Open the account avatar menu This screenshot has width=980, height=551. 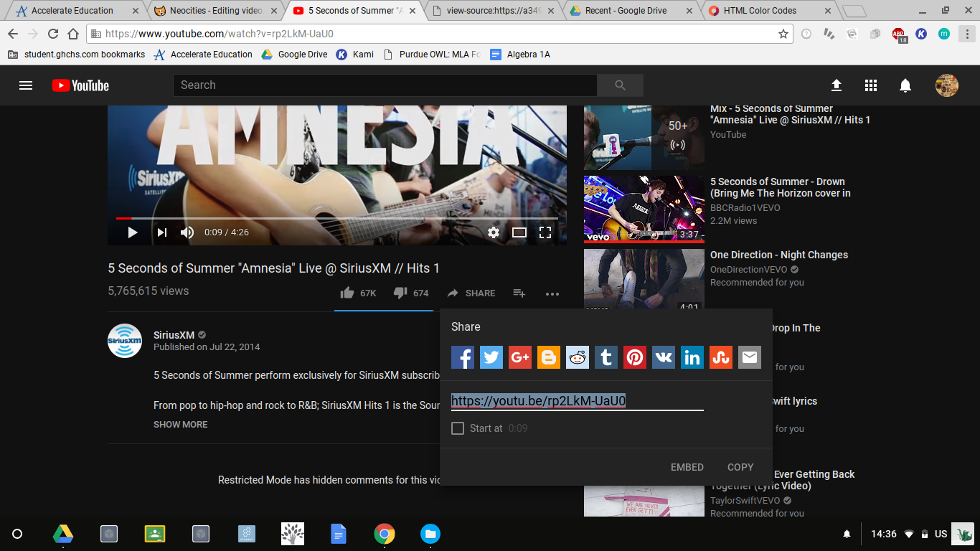(x=947, y=85)
